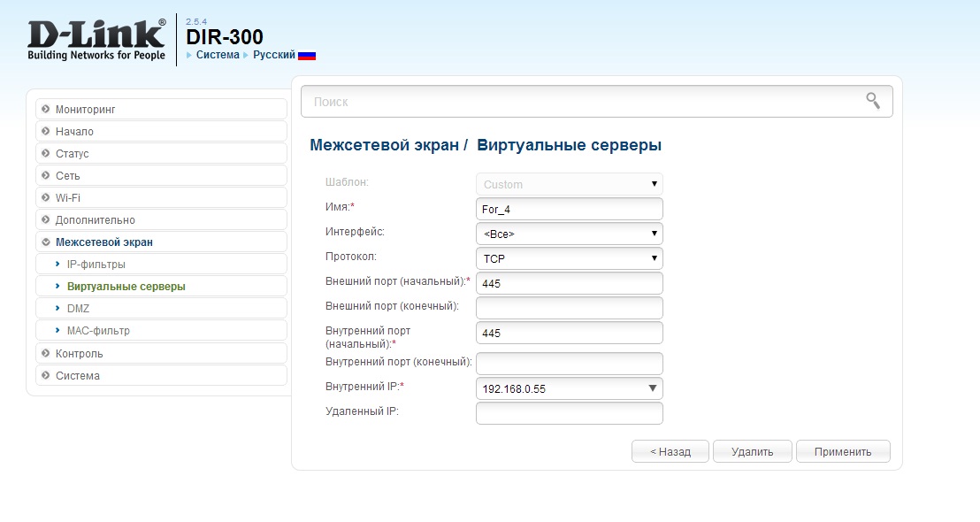
Task: Click the Имя: label
Action: [340, 207]
